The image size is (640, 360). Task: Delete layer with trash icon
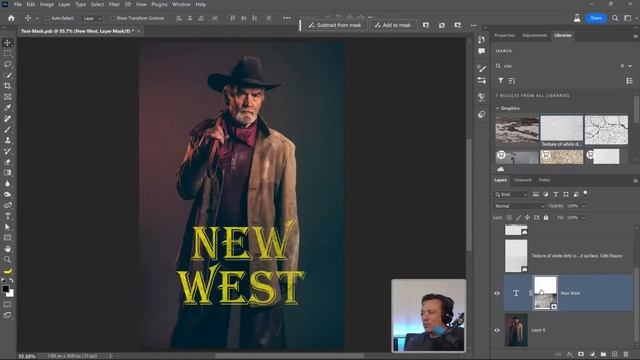click(626, 354)
